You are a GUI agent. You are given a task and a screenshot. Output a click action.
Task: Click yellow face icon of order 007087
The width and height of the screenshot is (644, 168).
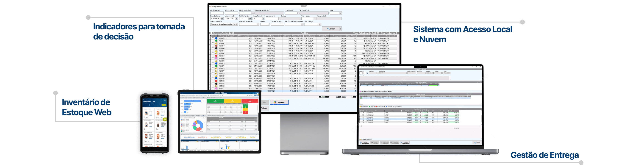pyautogui.click(x=216, y=71)
